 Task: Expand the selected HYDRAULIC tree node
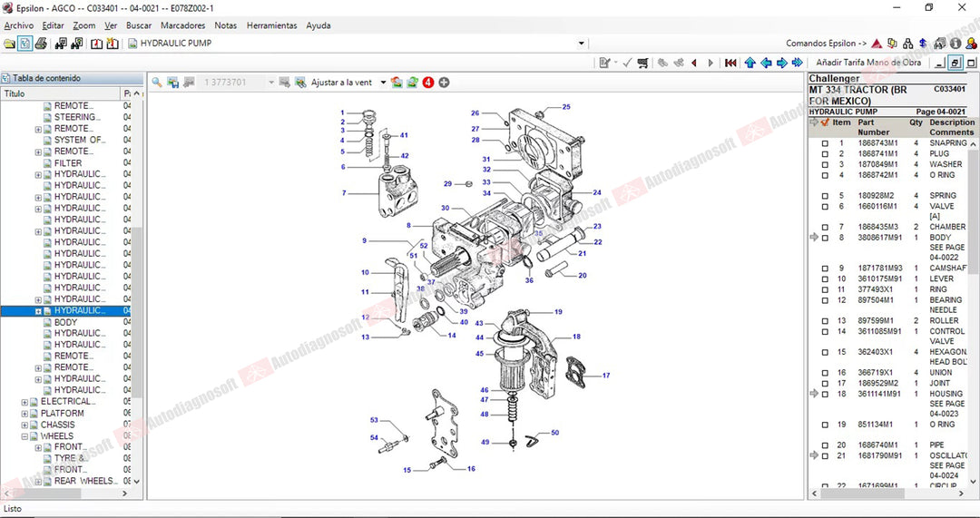pos(38,310)
